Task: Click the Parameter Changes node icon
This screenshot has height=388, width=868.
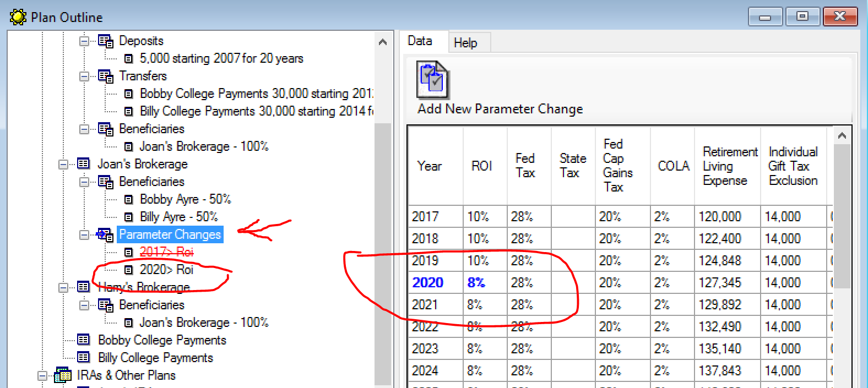Action: click(x=105, y=235)
